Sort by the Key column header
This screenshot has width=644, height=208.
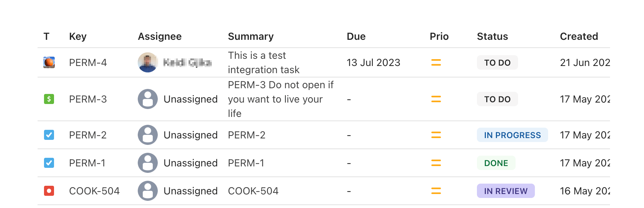[78, 37]
